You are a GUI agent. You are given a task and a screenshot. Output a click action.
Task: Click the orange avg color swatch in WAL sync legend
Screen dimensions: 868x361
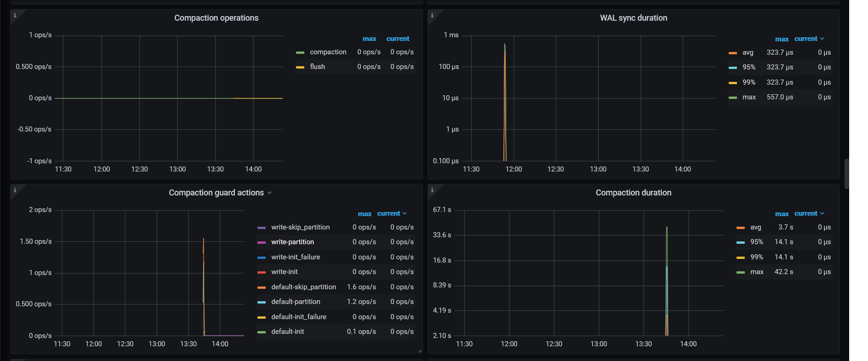733,53
